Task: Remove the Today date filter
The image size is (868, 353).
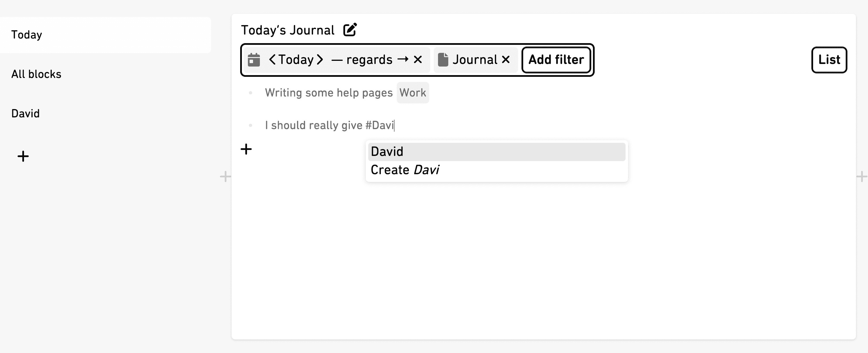Action: click(418, 60)
